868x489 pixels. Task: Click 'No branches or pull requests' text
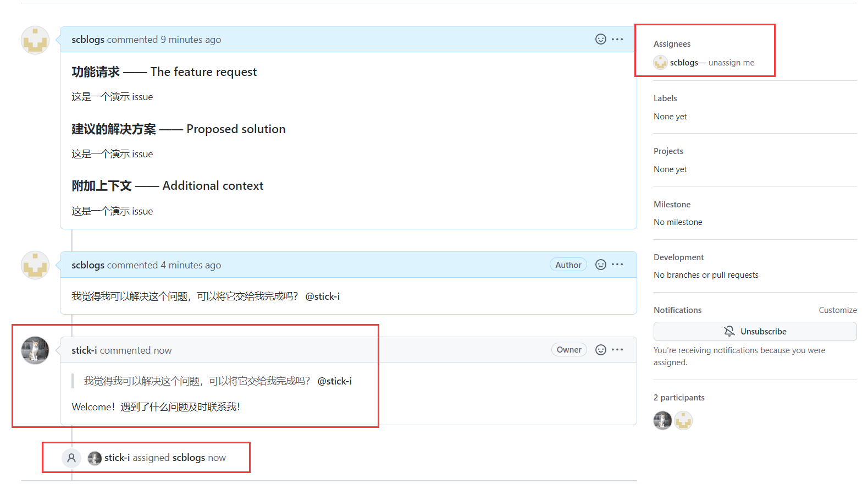[706, 275]
